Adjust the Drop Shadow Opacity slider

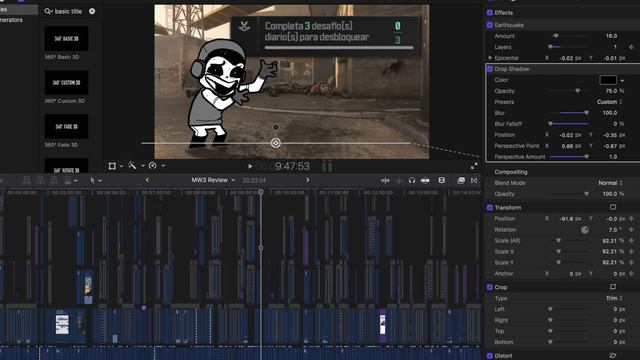coord(578,91)
